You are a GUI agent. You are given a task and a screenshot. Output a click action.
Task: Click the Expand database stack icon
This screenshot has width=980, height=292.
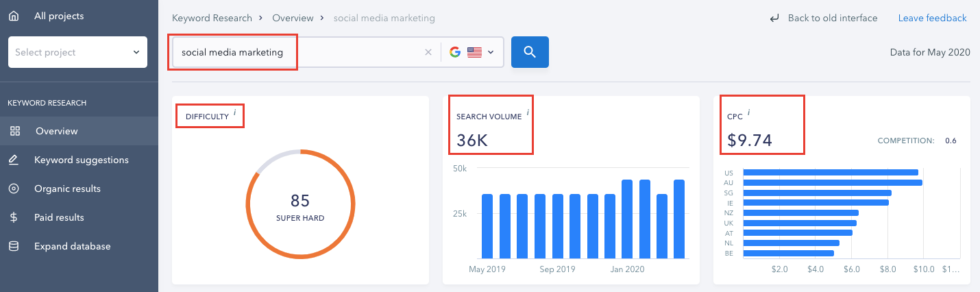pos(14,246)
